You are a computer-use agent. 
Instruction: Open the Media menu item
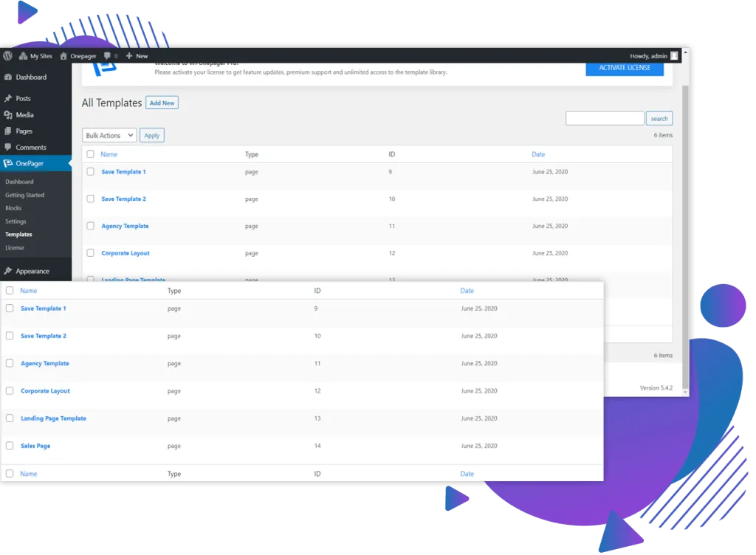click(24, 114)
